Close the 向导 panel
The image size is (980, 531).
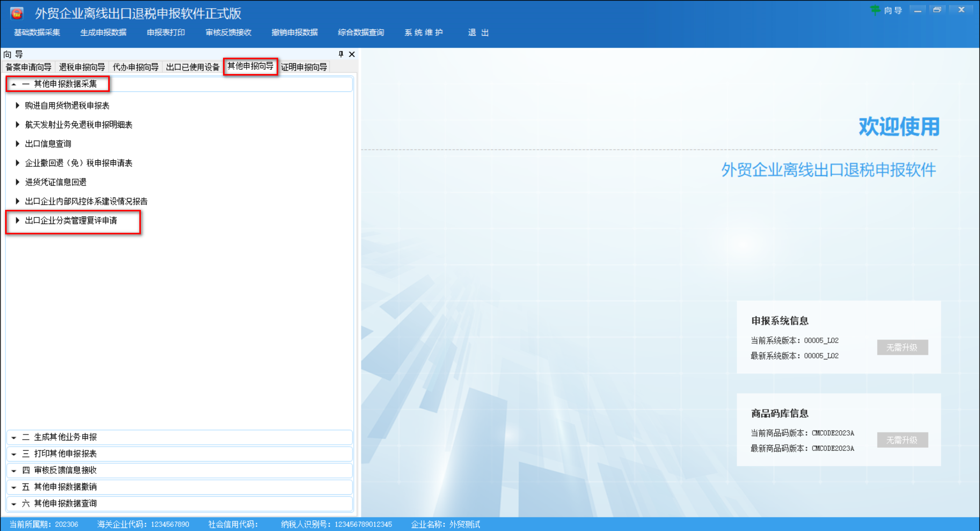352,54
